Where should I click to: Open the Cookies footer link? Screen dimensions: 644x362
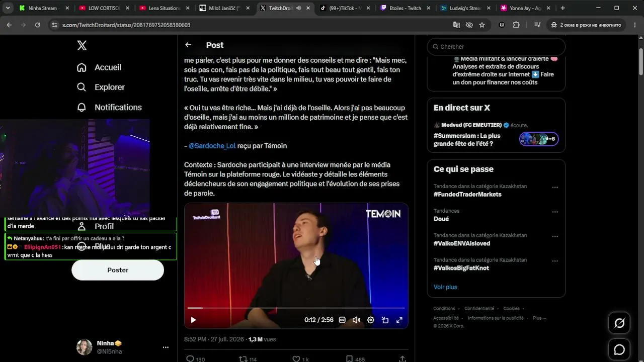pos(511,309)
